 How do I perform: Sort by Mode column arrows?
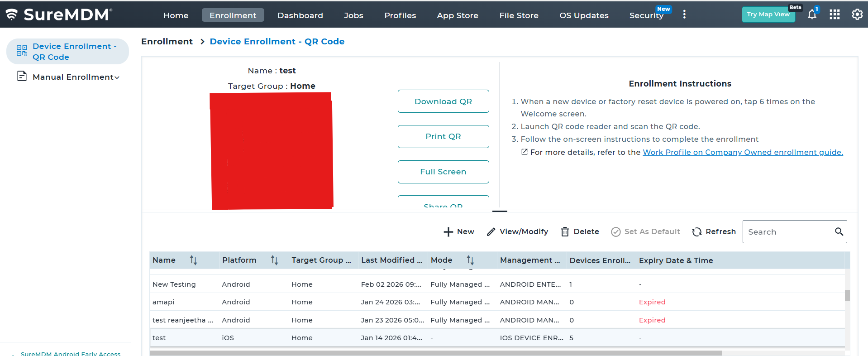[470, 260]
